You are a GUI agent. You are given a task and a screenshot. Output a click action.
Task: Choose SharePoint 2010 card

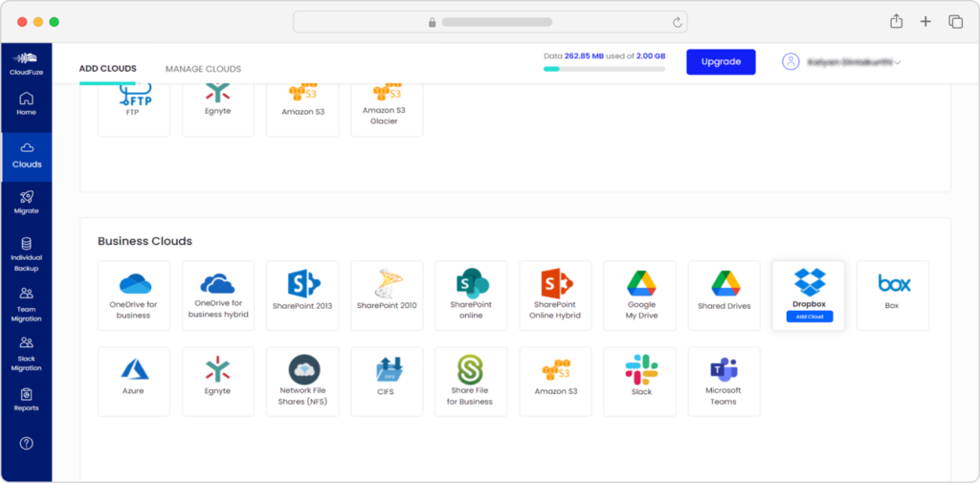[387, 296]
